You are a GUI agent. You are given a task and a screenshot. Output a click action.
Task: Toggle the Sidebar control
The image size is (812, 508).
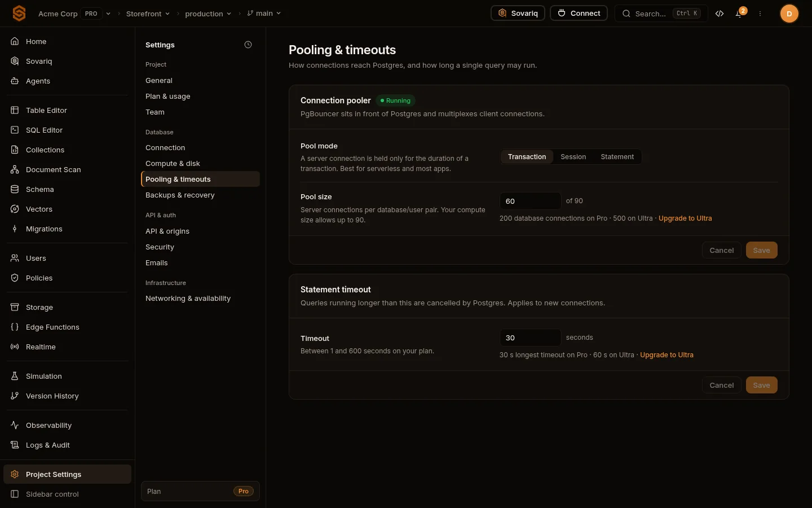[68, 494]
